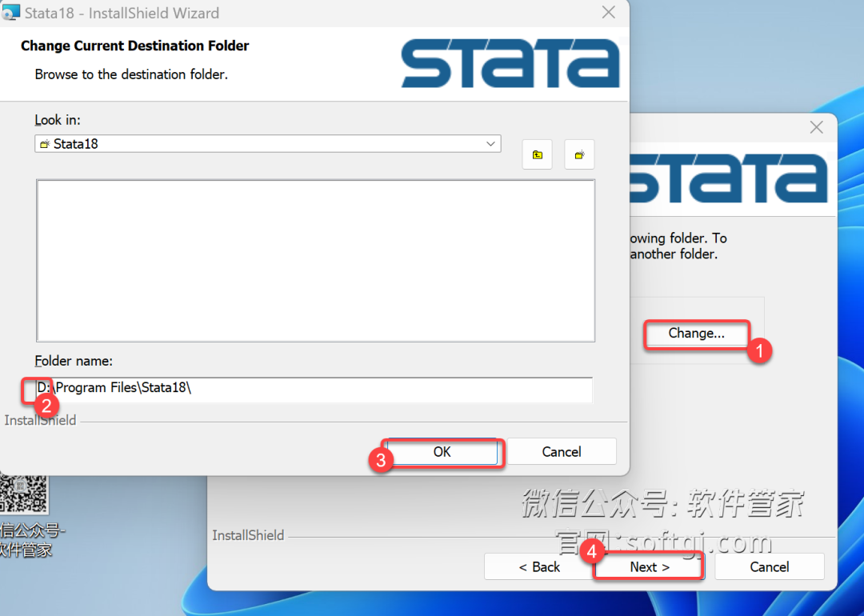Click the InstallShield Wizard title bar icon
864x616 pixels.
[x=10, y=11]
